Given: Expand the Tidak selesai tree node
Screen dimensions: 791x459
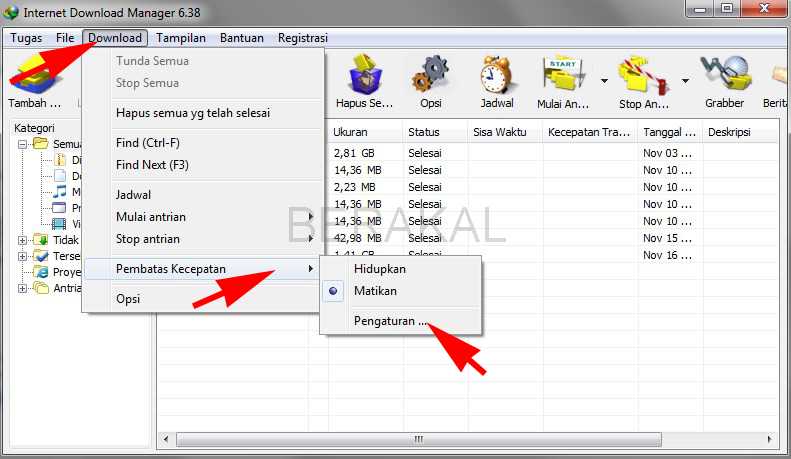Looking at the screenshot, I should (x=22, y=240).
